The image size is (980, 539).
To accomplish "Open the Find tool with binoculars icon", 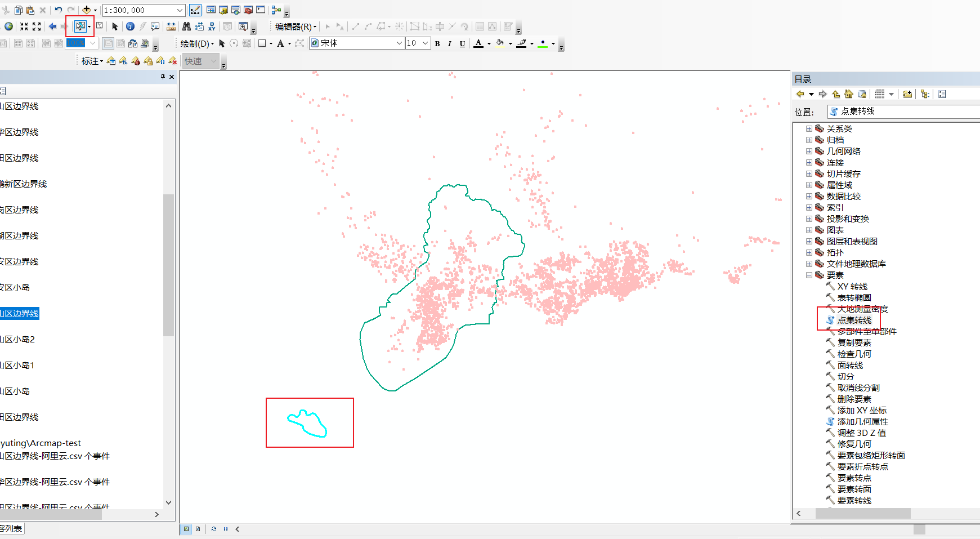I will tap(186, 26).
